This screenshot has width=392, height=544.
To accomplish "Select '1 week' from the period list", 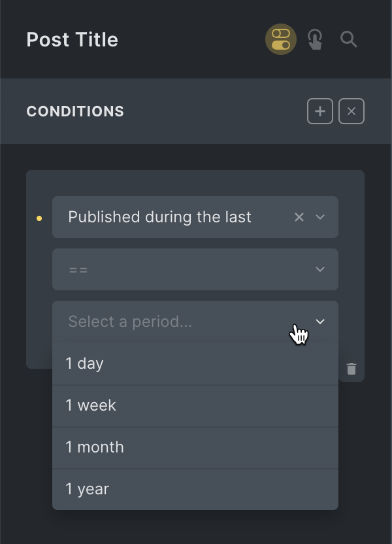I will click(91, 405).
